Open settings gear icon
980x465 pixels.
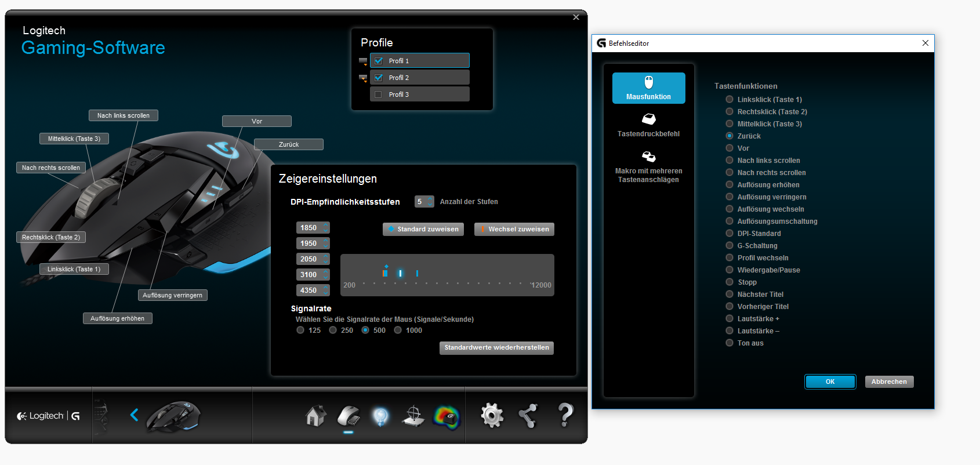pos(492,416)
